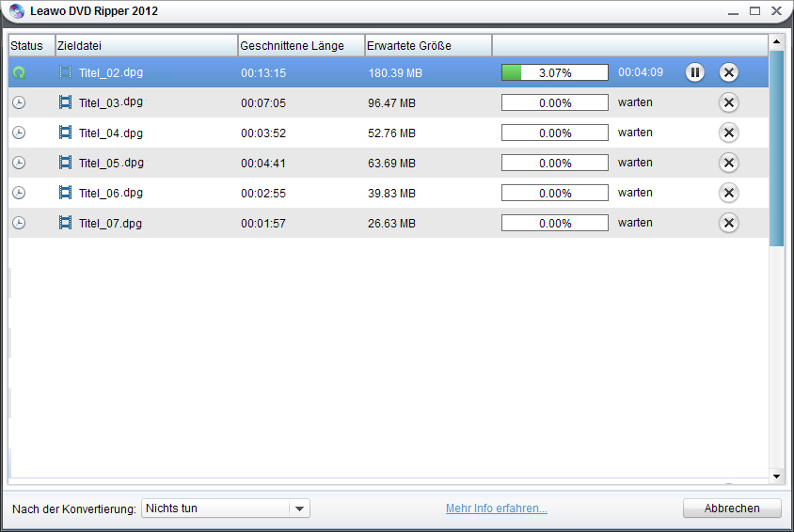Select the Titel_03.dpg file name
This screenshot has width=794, height=532.
(x=111, y=102)
